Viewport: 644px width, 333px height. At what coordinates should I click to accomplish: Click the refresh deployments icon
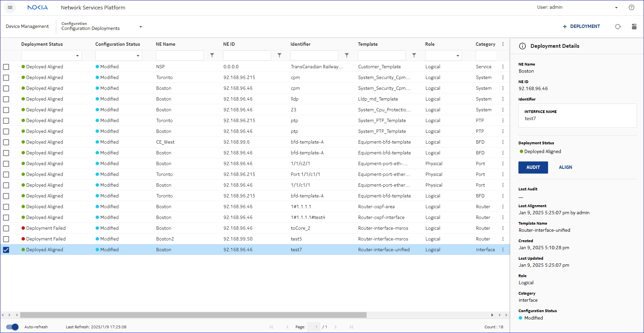pyautogui.click(x=618, y=27)
